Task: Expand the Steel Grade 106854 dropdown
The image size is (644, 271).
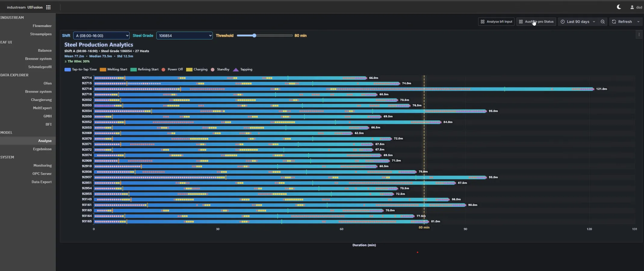Action: click(x=184, y=35)
